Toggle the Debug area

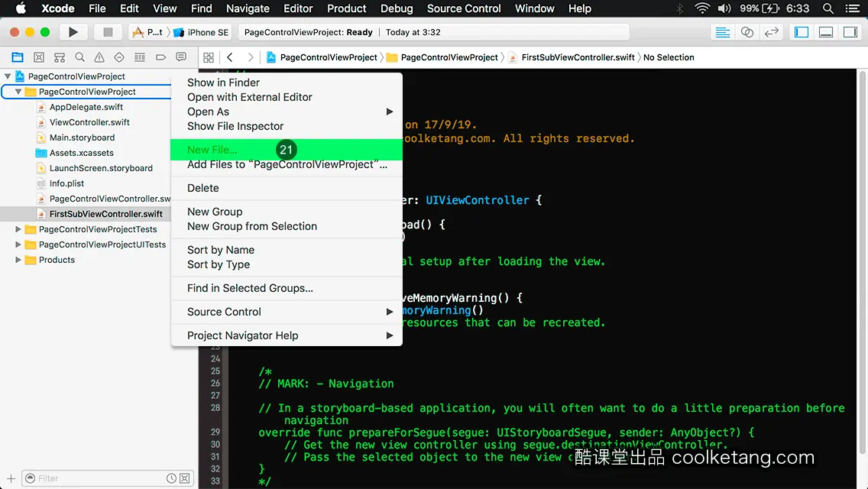826,32
